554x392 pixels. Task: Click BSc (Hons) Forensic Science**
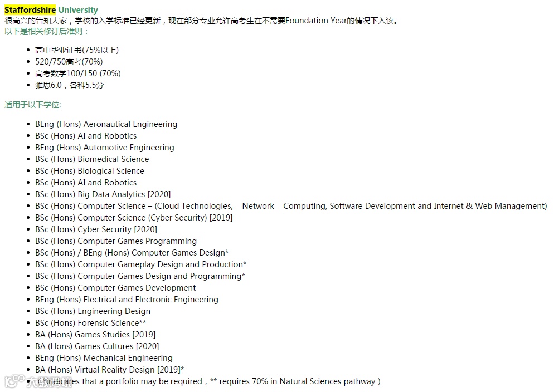[90, 322]
